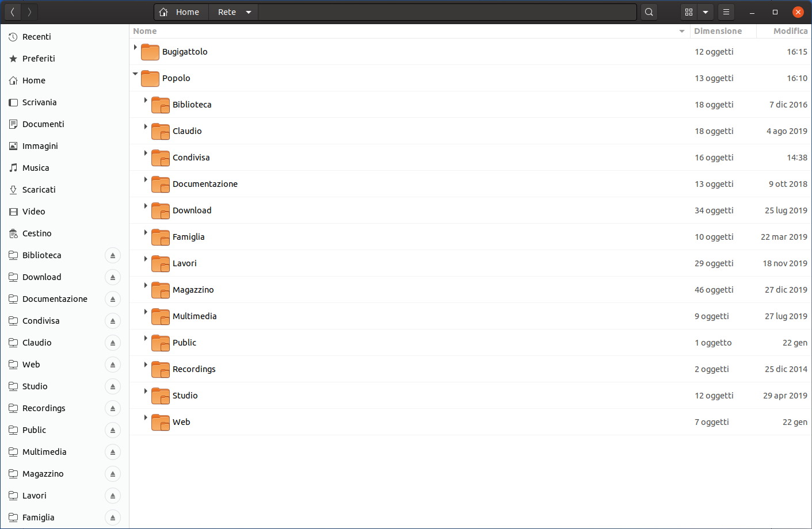Click the Home path button

click(x=181, y=12)
